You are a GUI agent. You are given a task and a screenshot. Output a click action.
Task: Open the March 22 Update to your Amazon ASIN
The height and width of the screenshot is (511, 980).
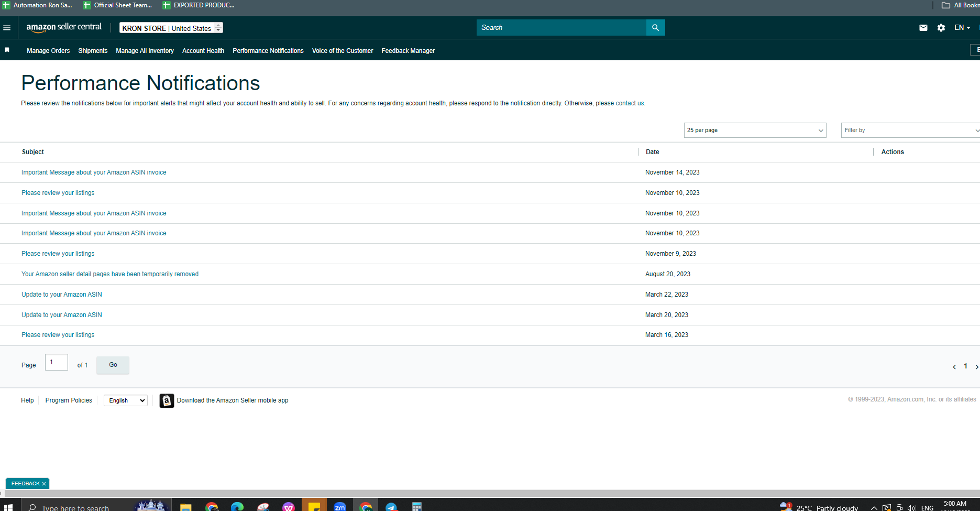(62, 295)
